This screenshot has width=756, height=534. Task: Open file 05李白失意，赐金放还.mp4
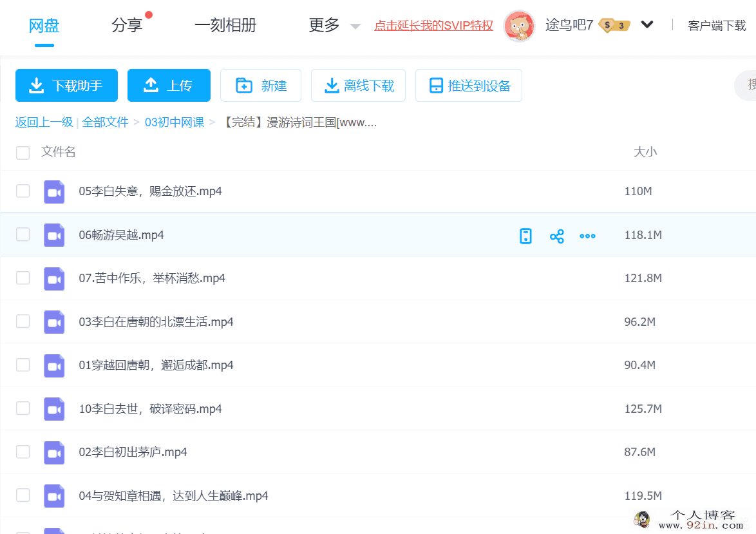pos(150,191)
